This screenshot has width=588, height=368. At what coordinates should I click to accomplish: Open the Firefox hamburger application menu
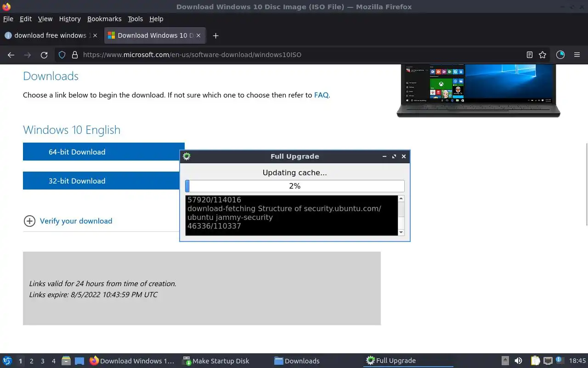point(577,55)
